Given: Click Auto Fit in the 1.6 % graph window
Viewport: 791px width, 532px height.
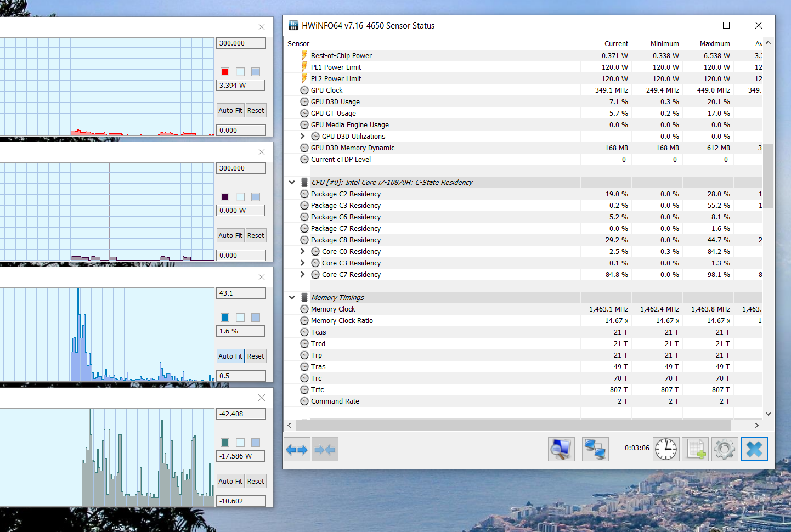Looking at the screenshot, I should coord(230,356).
